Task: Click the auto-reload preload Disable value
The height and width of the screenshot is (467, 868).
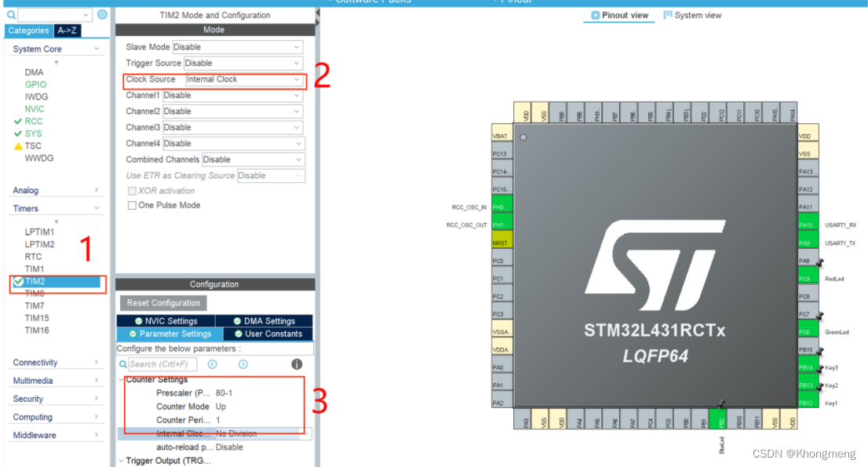Action: 229,447
